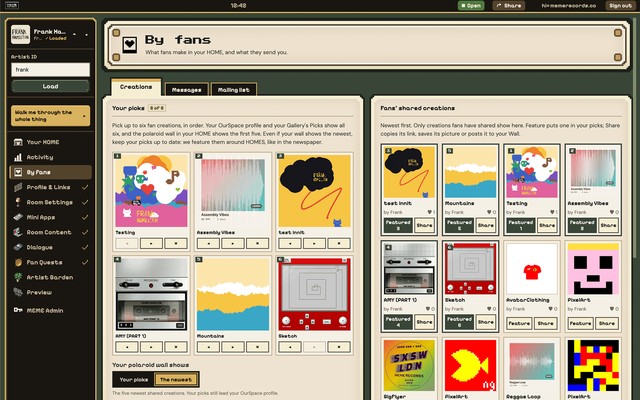Unfeature the test innit shared creation
The width and height of the screenshot is (640, 400).
pyautogui.click(x=398, y=225)
